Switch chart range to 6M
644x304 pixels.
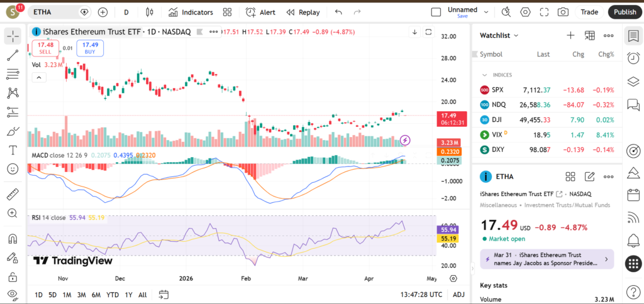96,295
